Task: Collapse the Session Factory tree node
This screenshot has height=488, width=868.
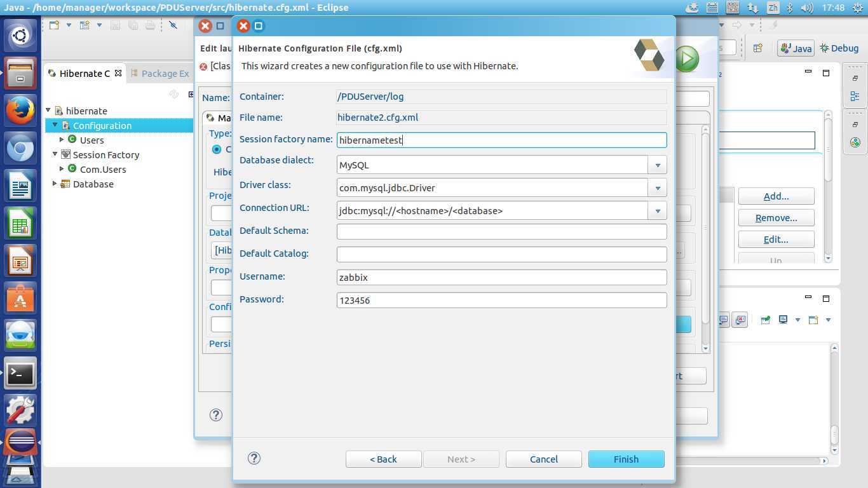Action: [55, 154]
